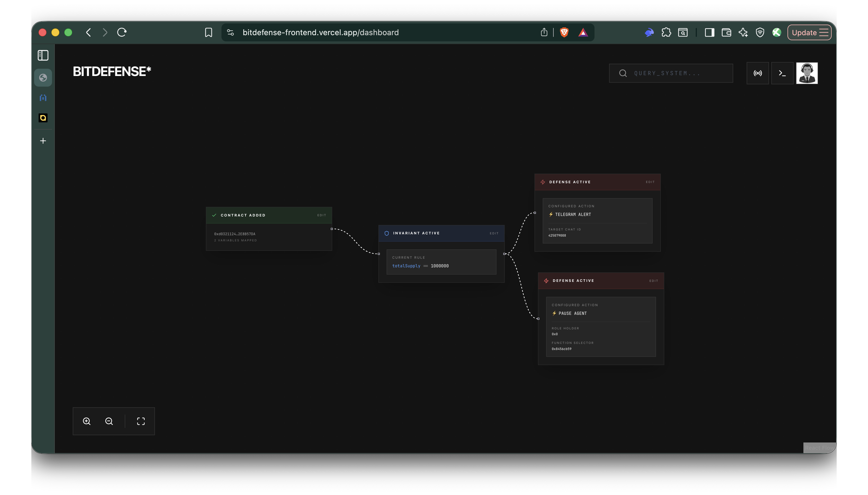
Task: Open the broadcast signal icon button
Action: tap(758, 73)
